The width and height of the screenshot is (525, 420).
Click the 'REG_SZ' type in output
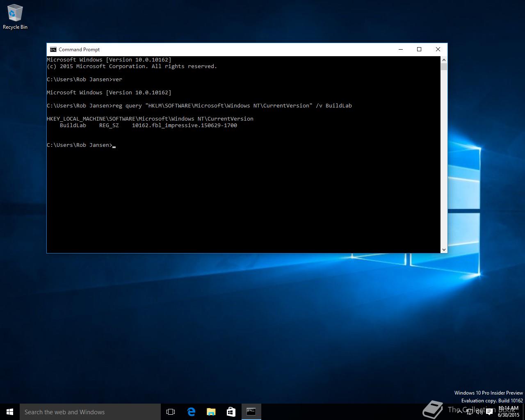[109, 125]
